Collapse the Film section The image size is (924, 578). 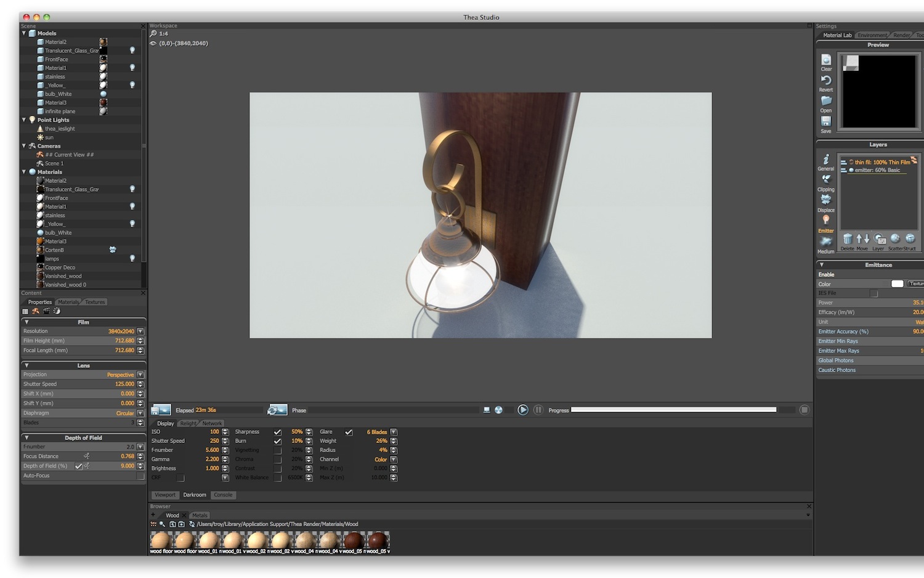[x=26, y=322]
